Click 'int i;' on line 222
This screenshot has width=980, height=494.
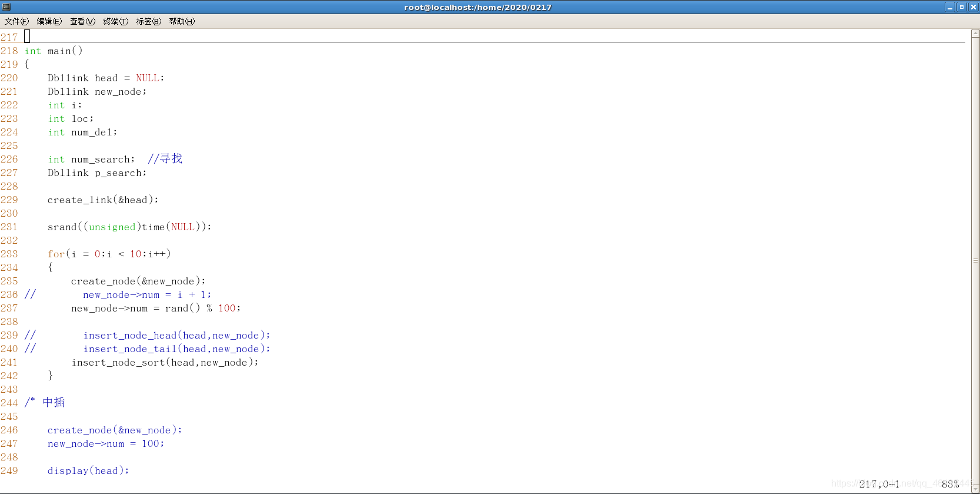coord(65,105)
